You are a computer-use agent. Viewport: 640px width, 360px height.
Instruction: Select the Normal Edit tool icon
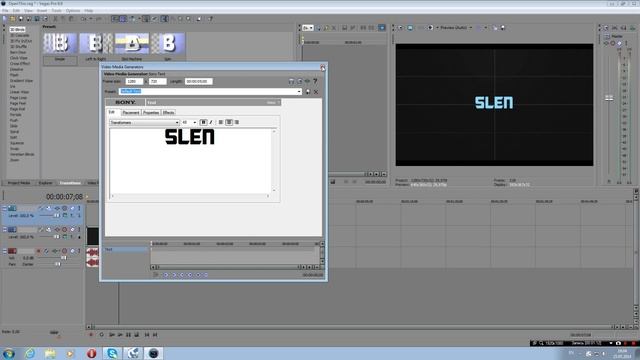(164, 19)
